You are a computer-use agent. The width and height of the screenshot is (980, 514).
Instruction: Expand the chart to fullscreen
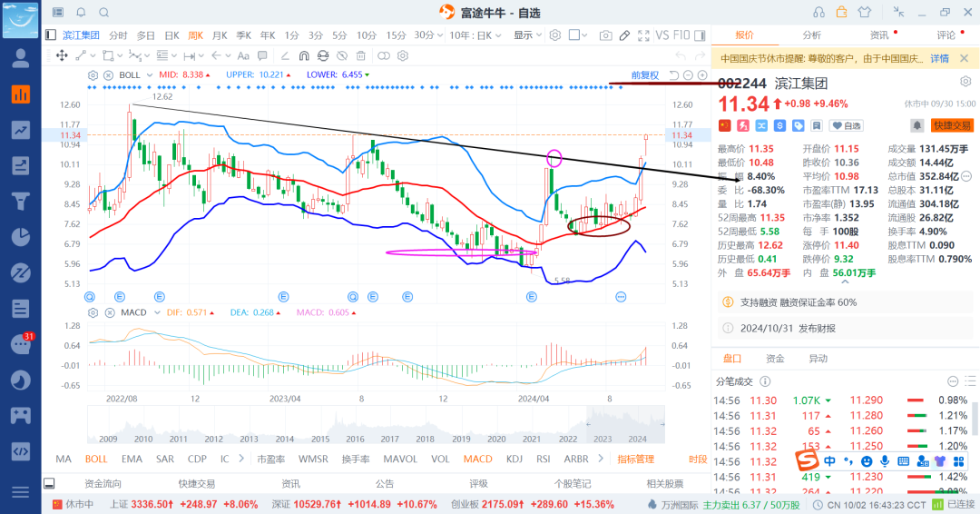tap(643, 35)
